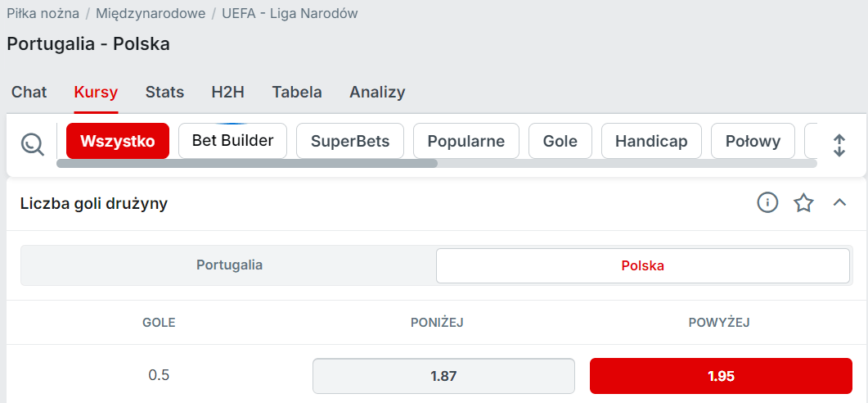Click the search odds magnifier icon
Image resolution: width=868 pixels, height=403 pixels.
(33, 144)
